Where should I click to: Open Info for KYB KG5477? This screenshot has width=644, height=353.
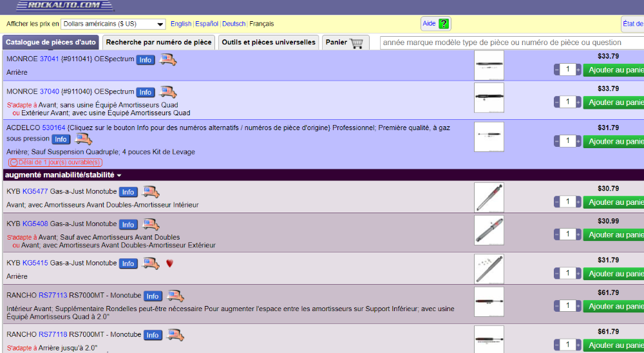[x=128, y=192]
